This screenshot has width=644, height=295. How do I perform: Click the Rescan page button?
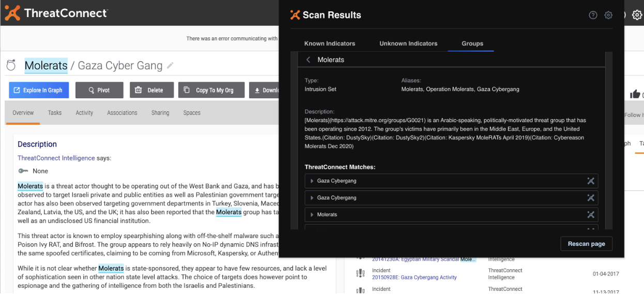[x=586, y=244]
